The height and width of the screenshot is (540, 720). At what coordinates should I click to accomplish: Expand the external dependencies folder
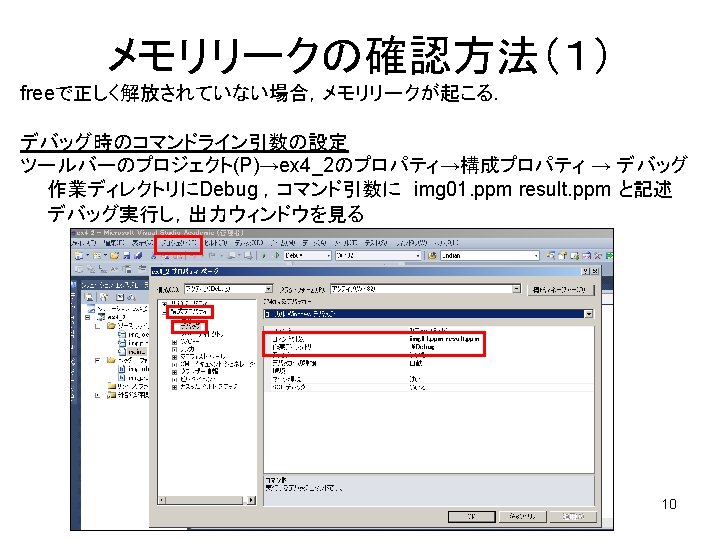[97, 395]
